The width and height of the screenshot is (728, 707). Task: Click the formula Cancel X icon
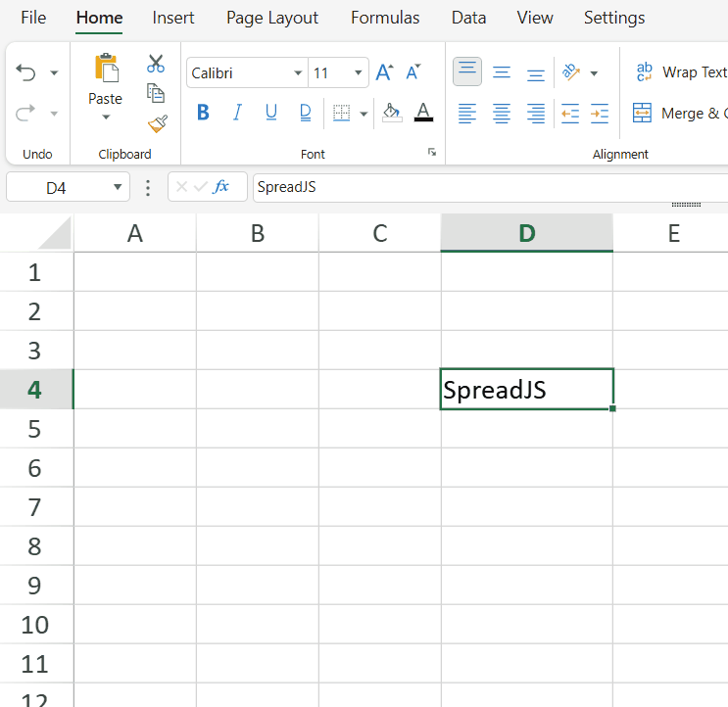pyautogui.click(x=181, y=187)
